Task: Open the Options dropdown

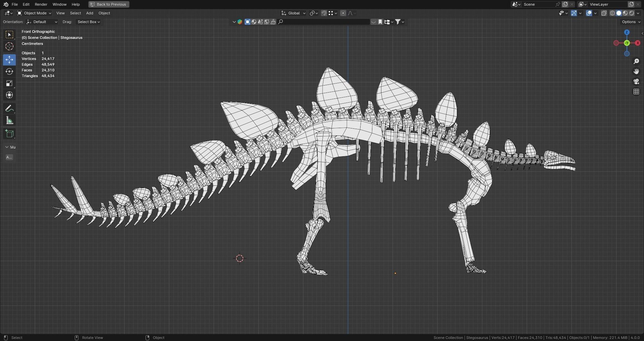Action: pyautogui.click(x=631, y=22)
